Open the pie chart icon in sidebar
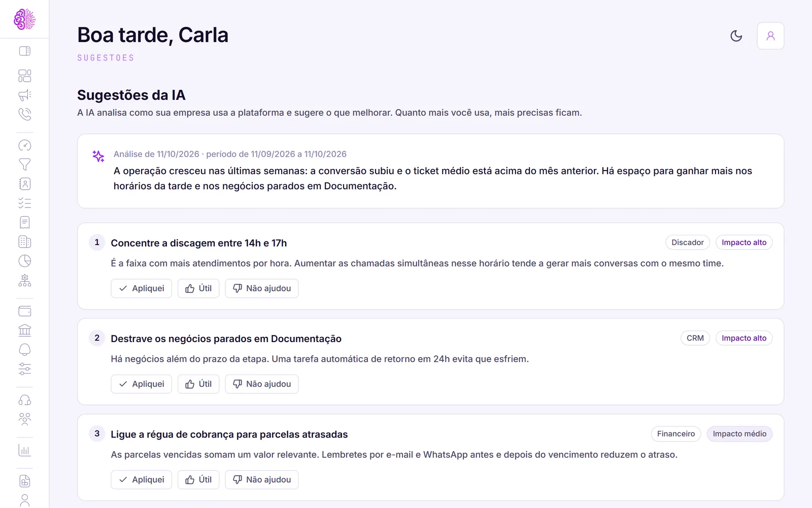This screenshot has height=508, width=812. coord(24,261)
